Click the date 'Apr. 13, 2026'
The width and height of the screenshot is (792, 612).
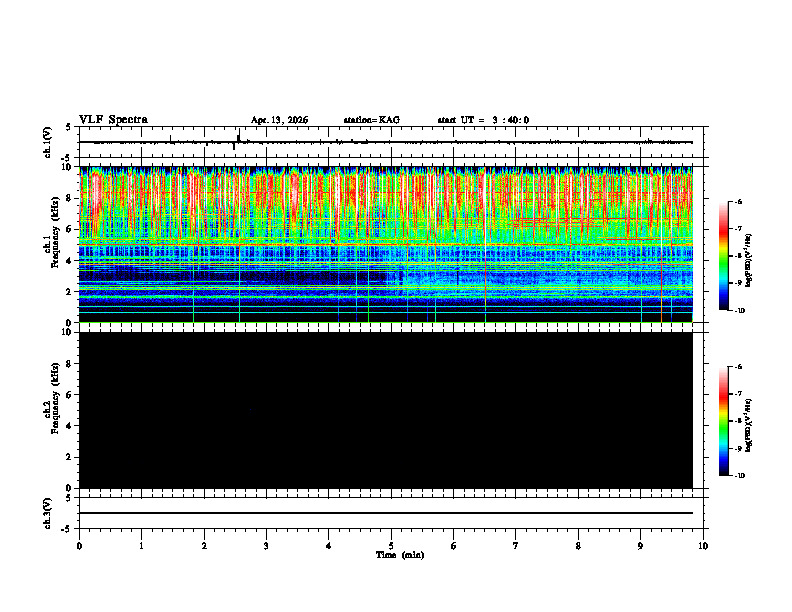point(279,120)
